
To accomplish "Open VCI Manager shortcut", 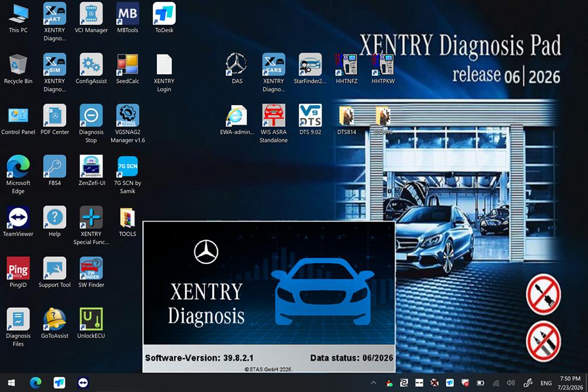I will 91,18.
